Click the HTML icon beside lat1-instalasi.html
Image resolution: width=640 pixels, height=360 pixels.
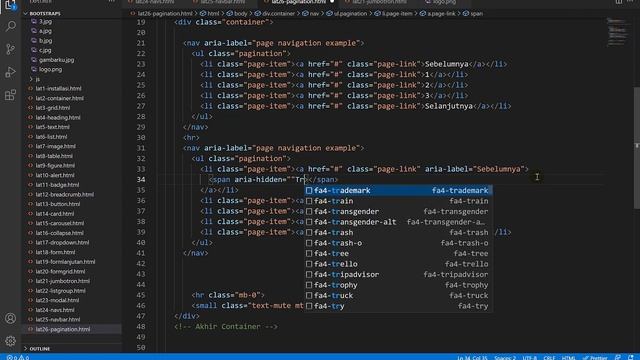(x=31, y=89)
